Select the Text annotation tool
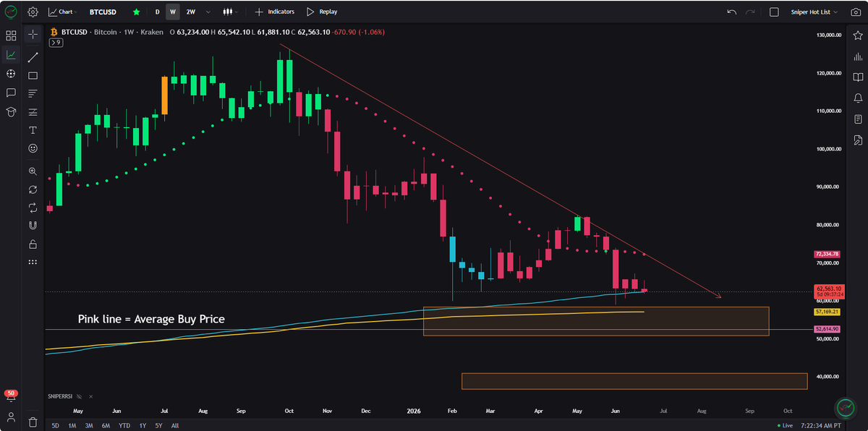 (x=33, y=130)
